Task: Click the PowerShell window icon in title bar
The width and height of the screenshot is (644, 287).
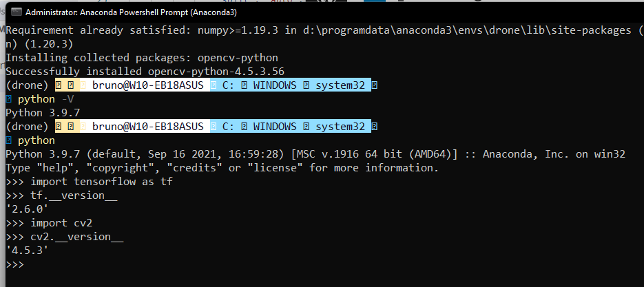Action: [x=13, y=12]
